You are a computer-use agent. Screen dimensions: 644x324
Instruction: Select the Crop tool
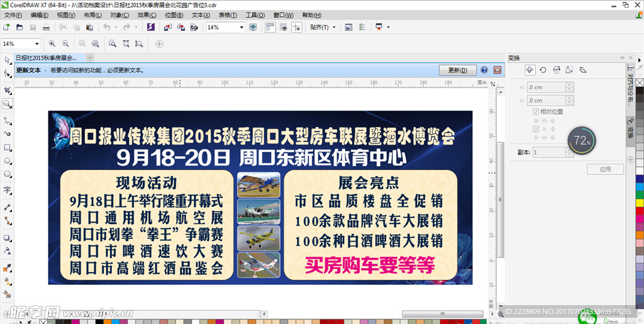tap(7, 90)
